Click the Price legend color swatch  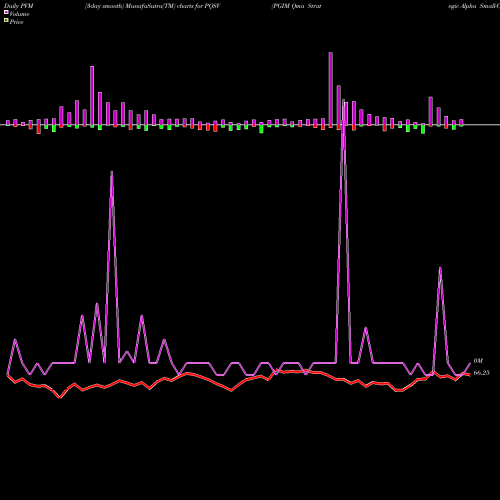coord(6,21)
